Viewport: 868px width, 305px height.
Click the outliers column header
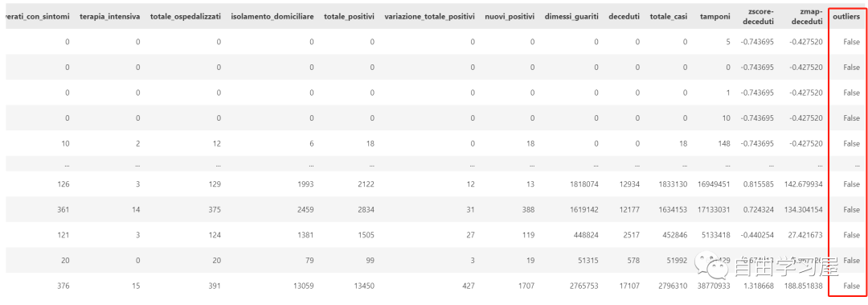click(x=845, y=17)
